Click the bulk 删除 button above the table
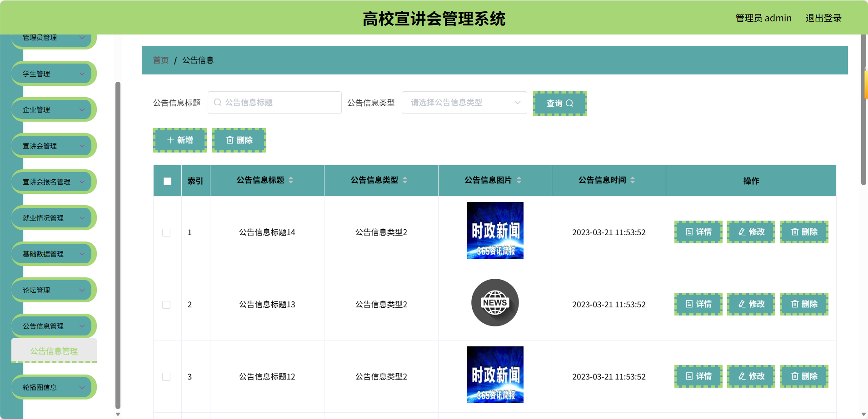The image size is (868, 419). tap(239, 140)
